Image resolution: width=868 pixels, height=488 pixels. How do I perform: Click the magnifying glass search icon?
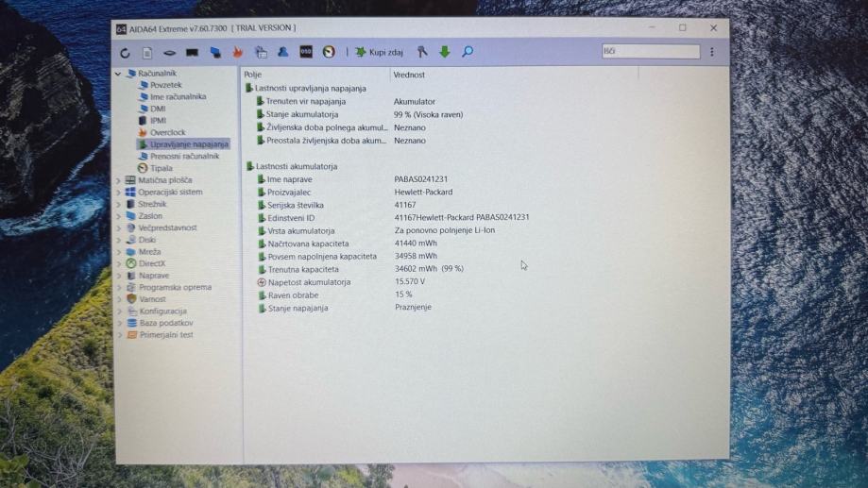click(x=468, y=52)
